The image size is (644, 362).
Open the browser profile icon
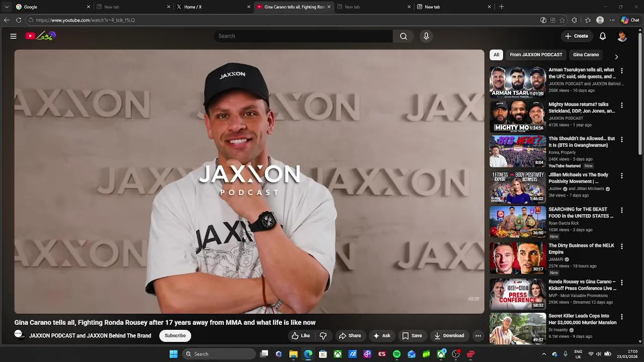tap(600, 20)
